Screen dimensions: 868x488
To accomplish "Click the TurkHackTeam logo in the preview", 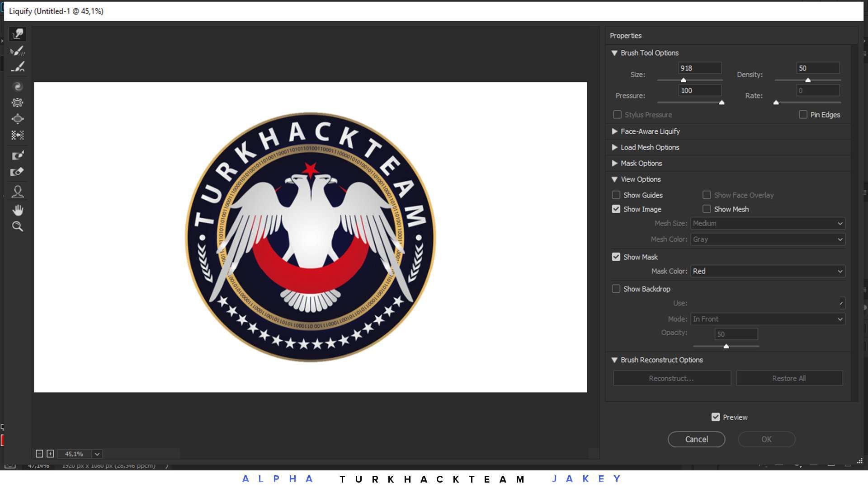I will pyautogui.click(x=311, y=237).
